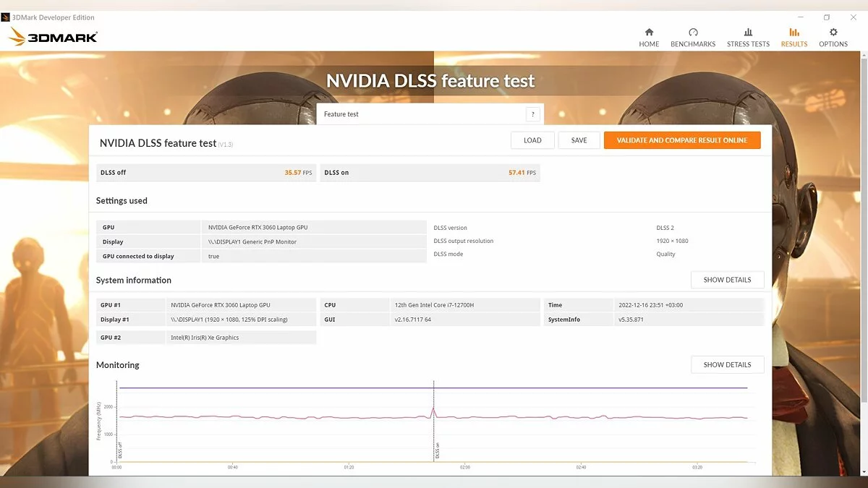Image resolution: width=868 pixels, height=488 pixels.
Task: Expand Monitoring with Show Details
Action: tap(727, 365)
